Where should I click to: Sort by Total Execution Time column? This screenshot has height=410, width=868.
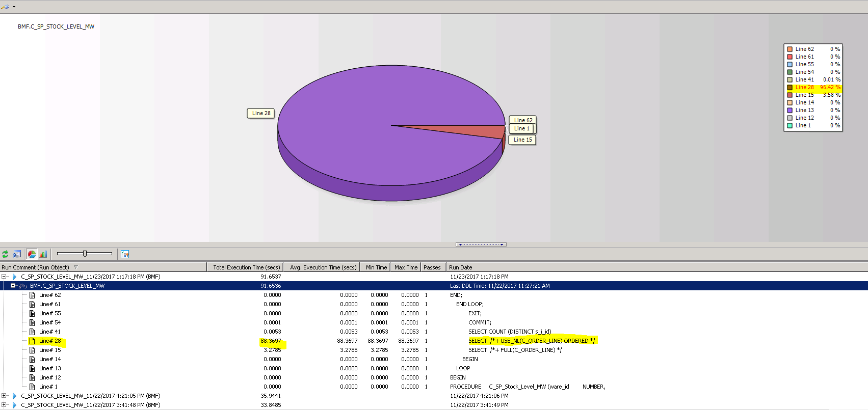click(x=246, y=267)
